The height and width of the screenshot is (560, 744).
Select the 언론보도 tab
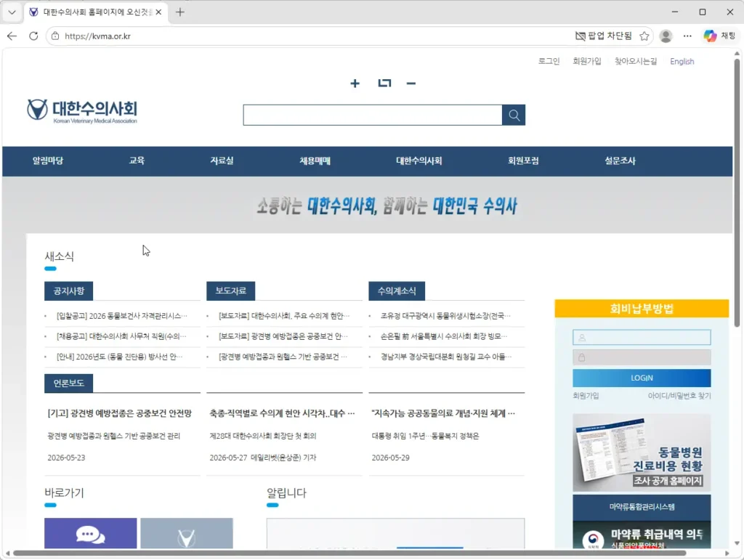pos(69,383)
